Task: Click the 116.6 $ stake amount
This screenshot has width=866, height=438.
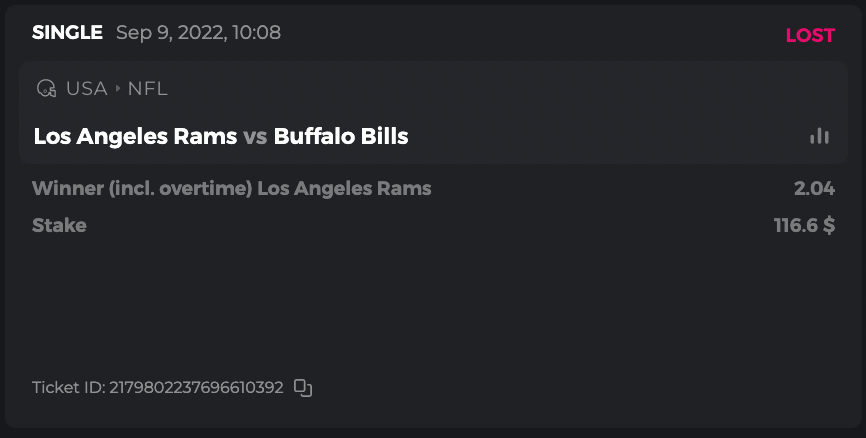Action: [x=804, y=225]
